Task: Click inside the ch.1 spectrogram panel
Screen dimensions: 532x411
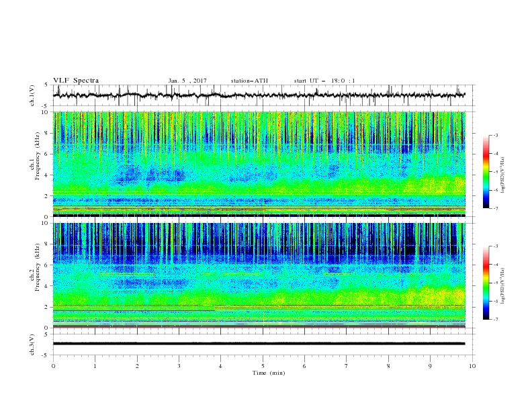Action: 259,164
